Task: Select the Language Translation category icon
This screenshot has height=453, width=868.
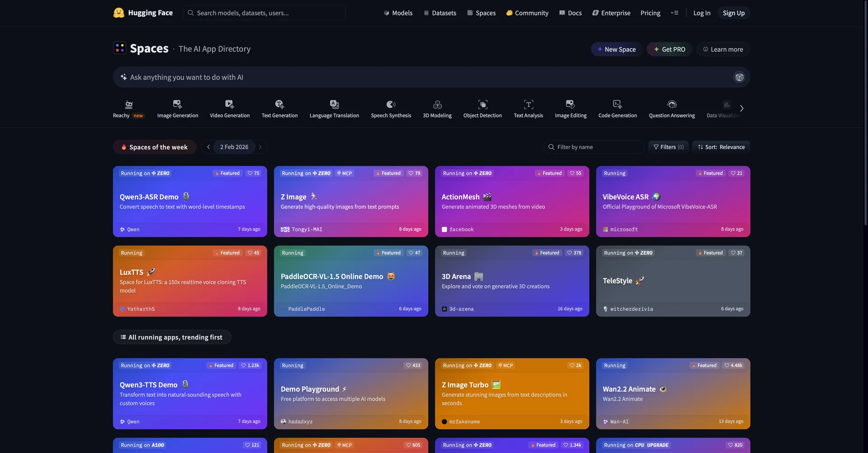Action: (x=334, y=104)
